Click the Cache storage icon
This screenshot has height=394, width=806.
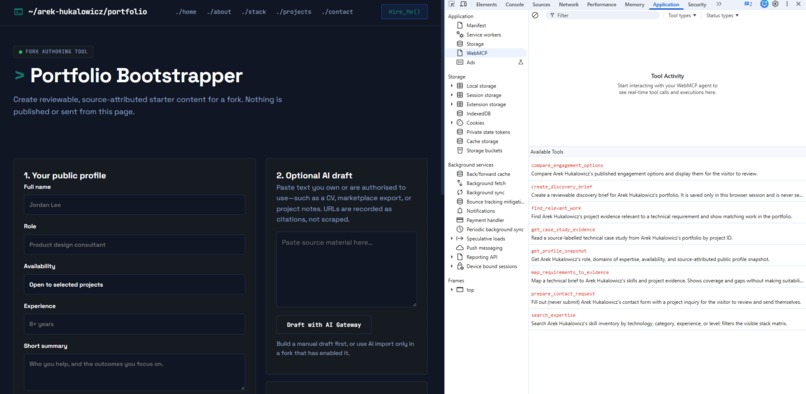(x=460, y=141)
